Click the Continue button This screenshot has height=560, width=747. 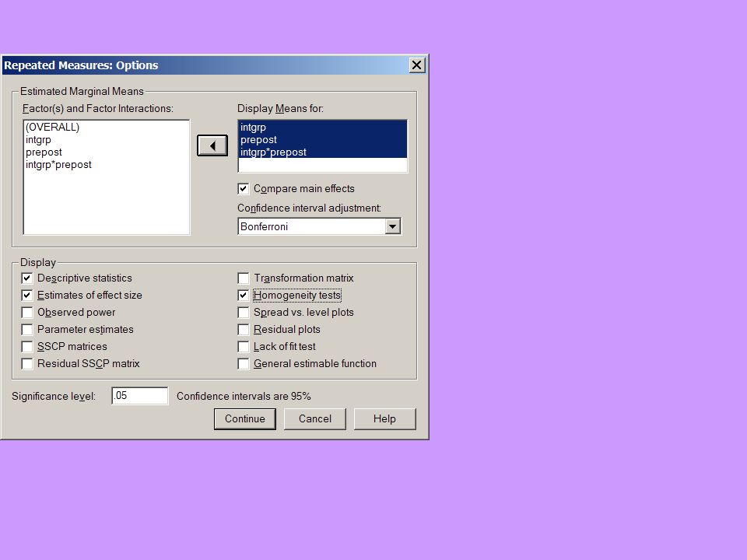click(x=245, y=419)
